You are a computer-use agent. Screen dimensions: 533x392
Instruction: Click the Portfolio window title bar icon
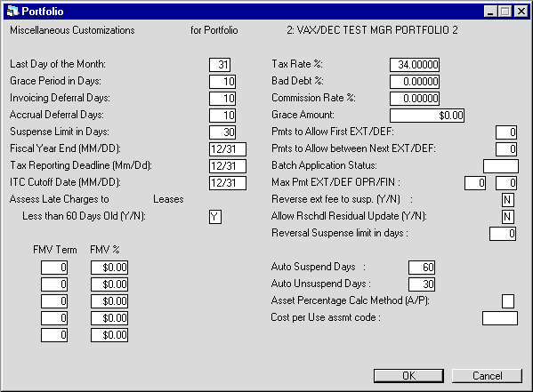pos(12,12)
